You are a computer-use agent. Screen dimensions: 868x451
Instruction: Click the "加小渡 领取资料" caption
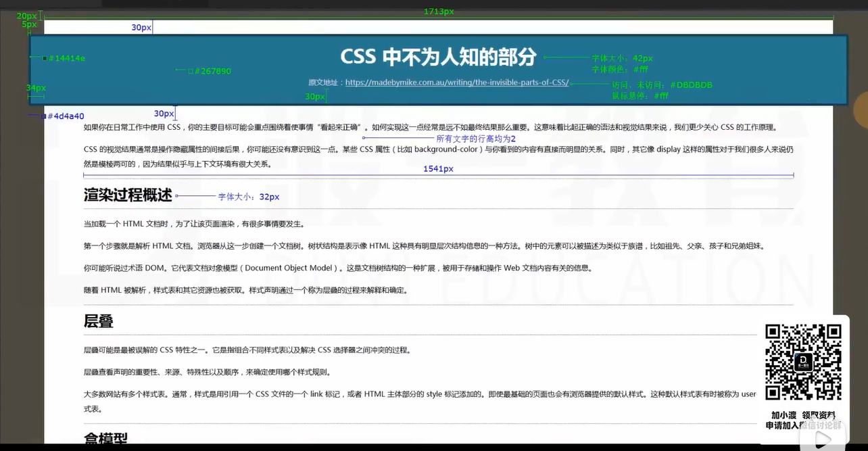point(803,415)
